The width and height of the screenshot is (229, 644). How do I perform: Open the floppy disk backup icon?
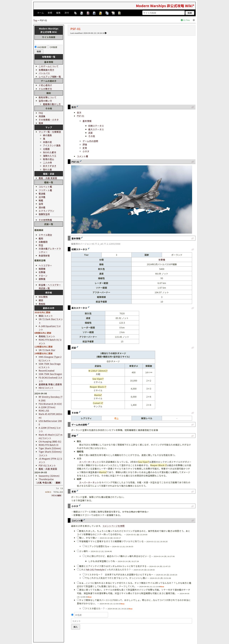[94, 13]
